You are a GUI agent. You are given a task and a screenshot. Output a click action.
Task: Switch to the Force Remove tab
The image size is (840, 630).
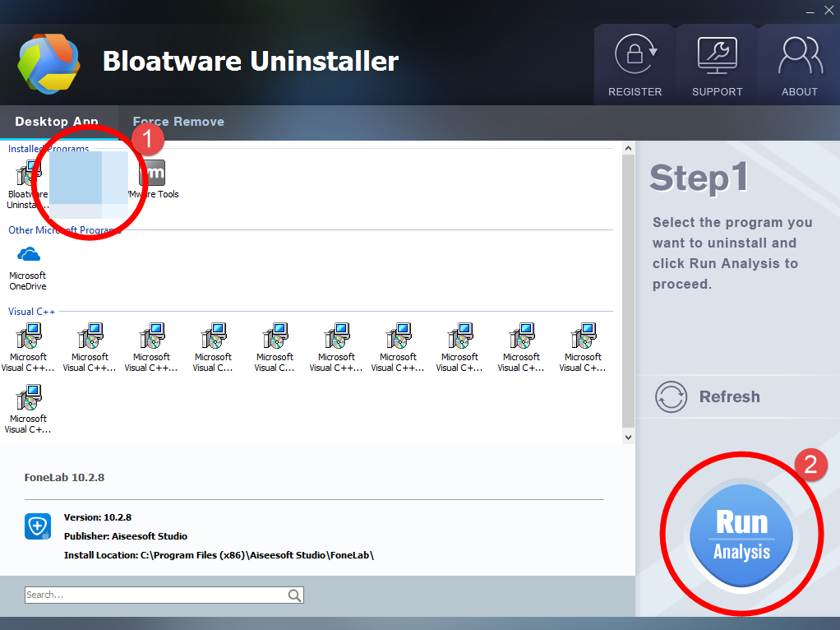pos(178,122)
